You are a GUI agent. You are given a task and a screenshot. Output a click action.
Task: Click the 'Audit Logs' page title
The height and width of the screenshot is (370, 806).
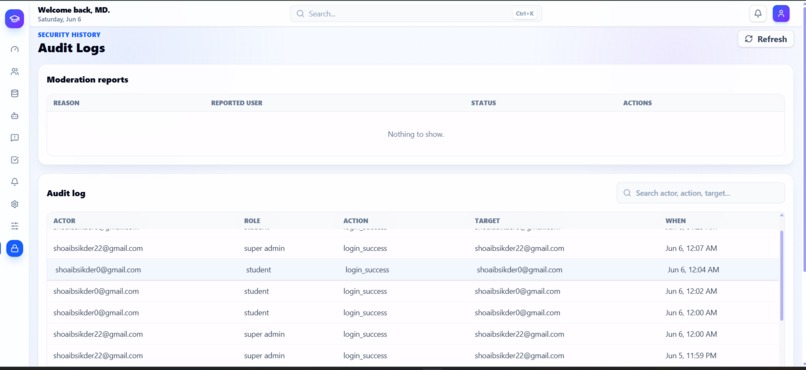[x=71, y=48]
